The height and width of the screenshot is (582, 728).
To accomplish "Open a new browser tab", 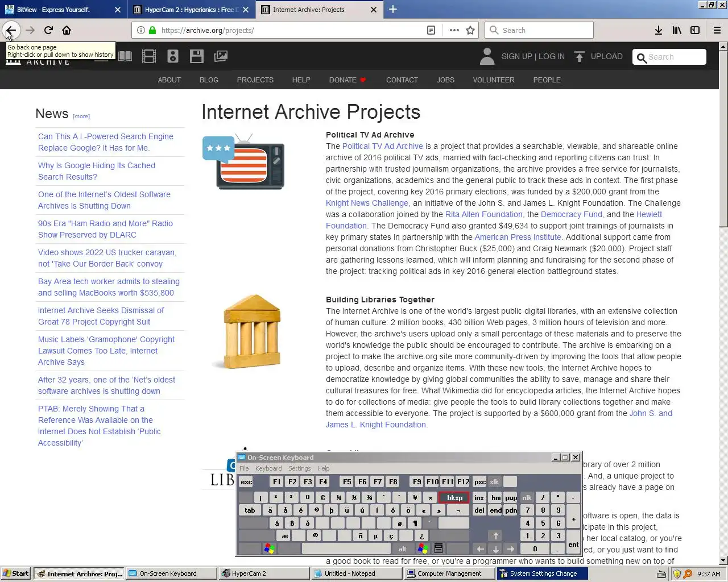I will [393, 9].
